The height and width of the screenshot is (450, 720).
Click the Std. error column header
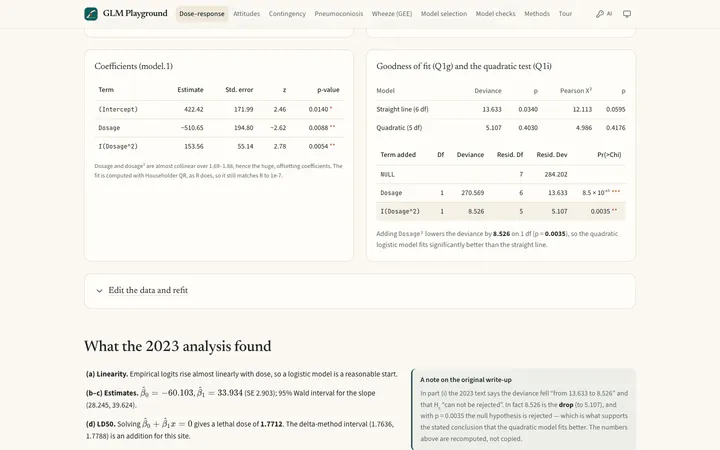click(239, 90)
